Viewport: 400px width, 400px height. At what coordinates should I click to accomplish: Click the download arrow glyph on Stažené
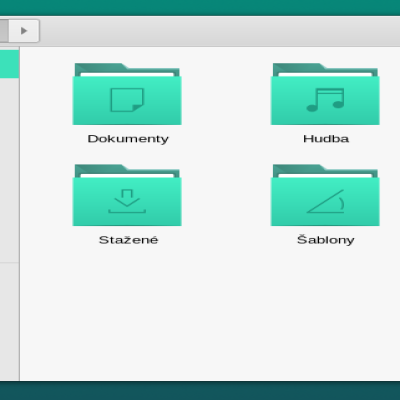click(x=127, y=201)
